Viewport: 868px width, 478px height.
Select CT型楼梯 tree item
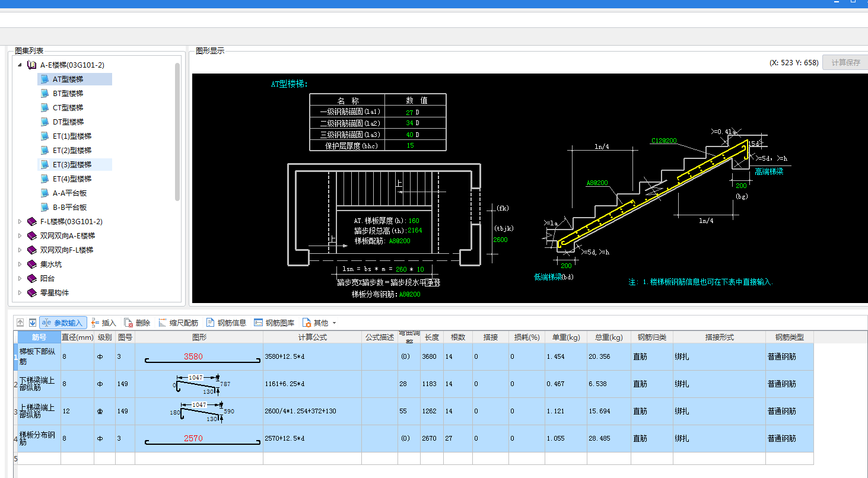coord(68,108)
